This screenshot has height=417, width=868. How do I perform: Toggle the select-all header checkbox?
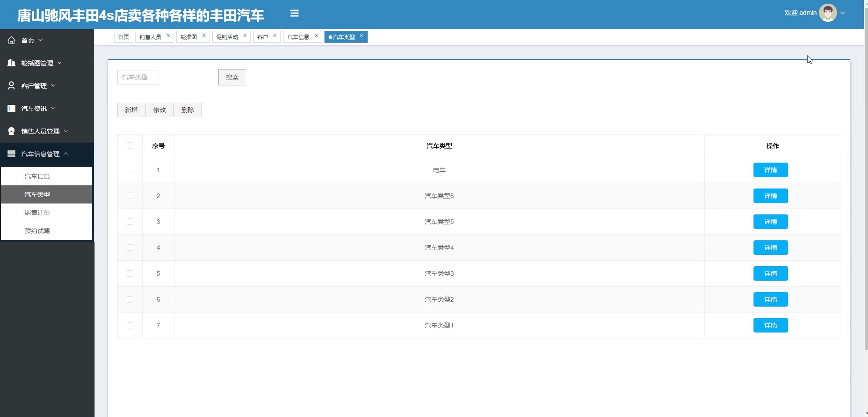click(130, 145)
